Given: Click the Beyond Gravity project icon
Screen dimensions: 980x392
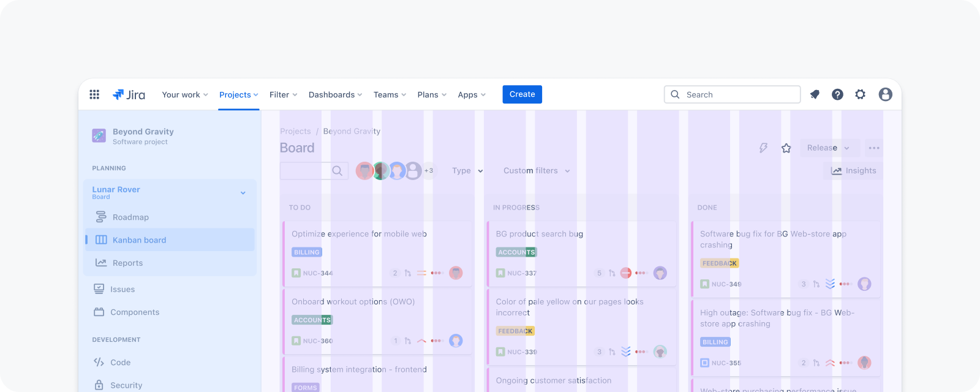Looking at the screenshot, I should pos(99,135).
